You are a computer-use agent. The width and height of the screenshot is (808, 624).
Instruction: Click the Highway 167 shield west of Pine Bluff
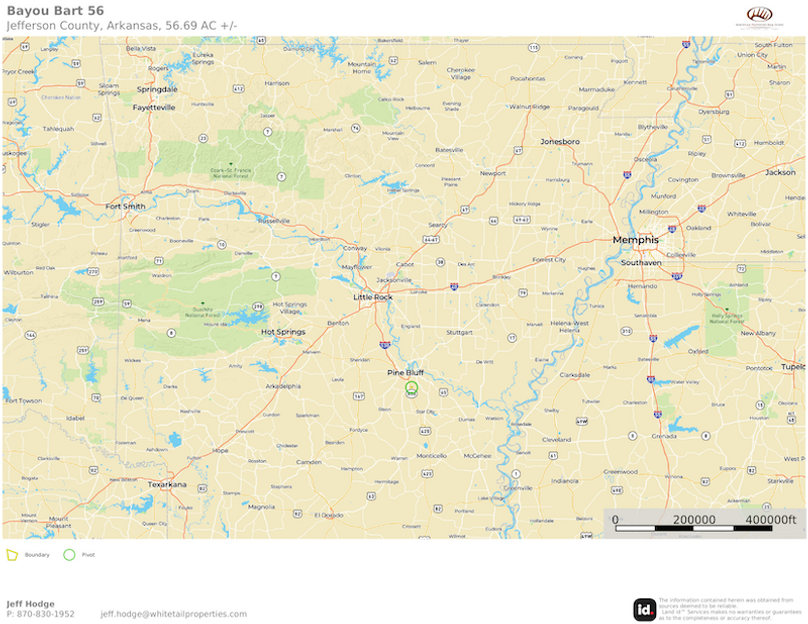pos(359,396)
